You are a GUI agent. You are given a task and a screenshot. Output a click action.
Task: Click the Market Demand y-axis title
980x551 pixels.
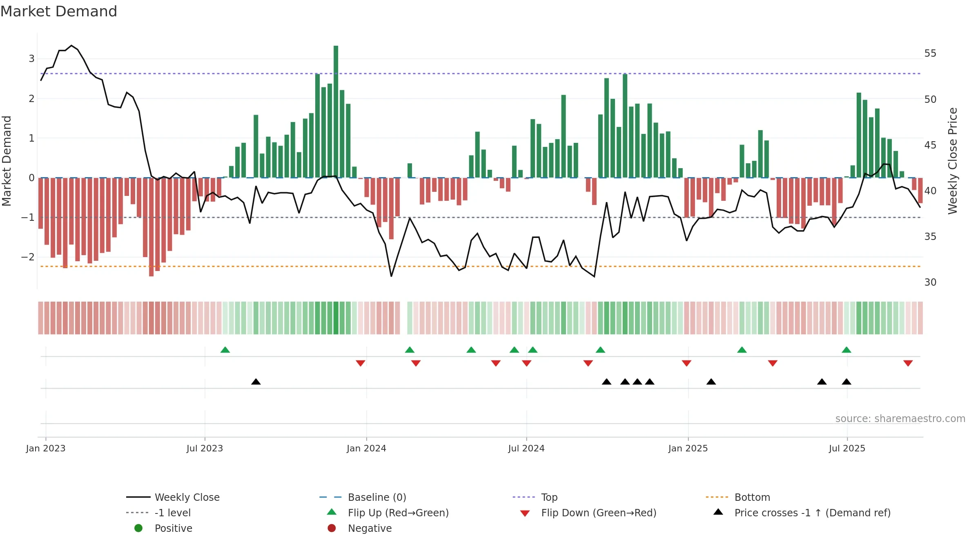pos(7,161)
